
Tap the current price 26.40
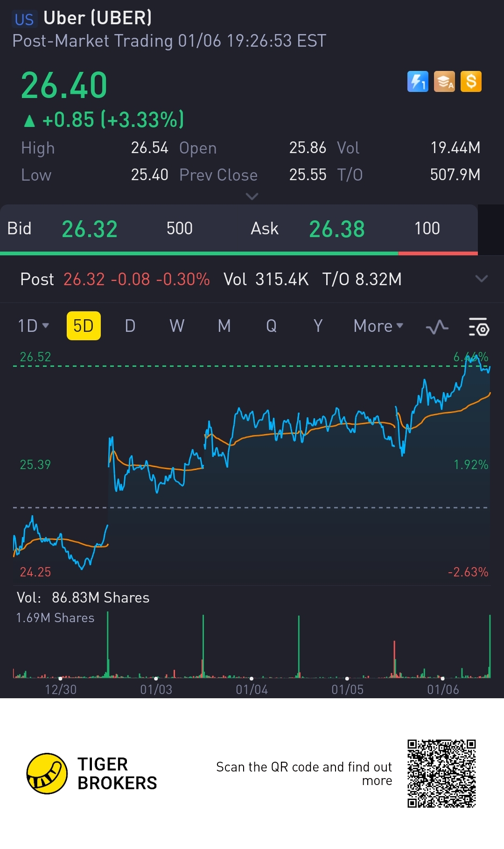(x=64, y=85)
